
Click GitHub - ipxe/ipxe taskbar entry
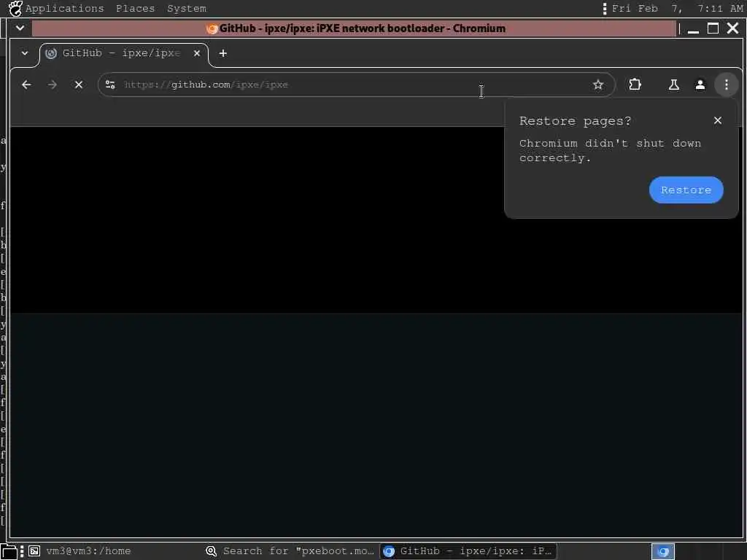[468, 551]
